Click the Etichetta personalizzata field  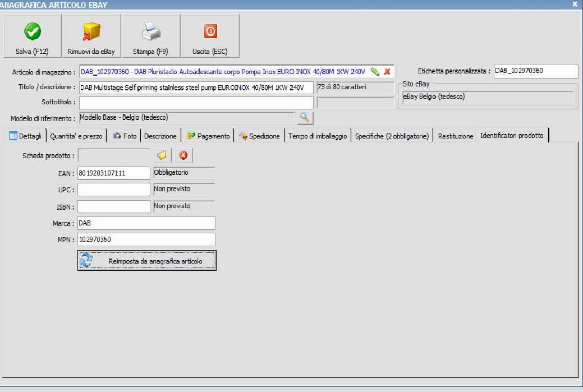(536, 71)
